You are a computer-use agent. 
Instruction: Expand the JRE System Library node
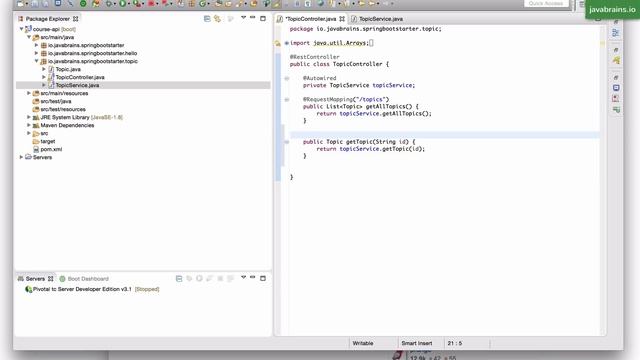(x=29, y=117)
